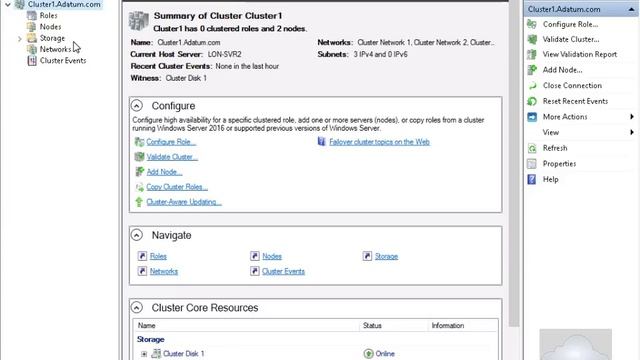Click the shortcut icon beside Storage link
The height and width of the screenshot is (360, 640).
tap(367, 256)
